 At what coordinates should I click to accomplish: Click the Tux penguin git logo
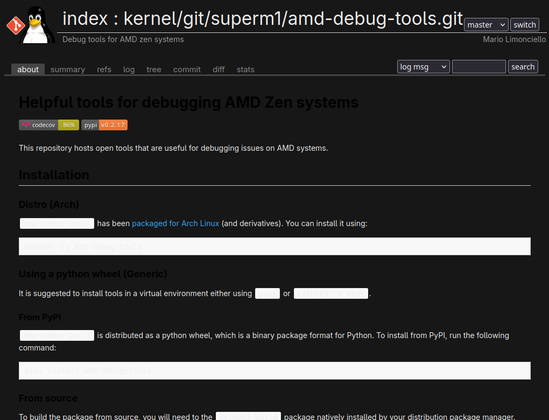coord(30,25)
